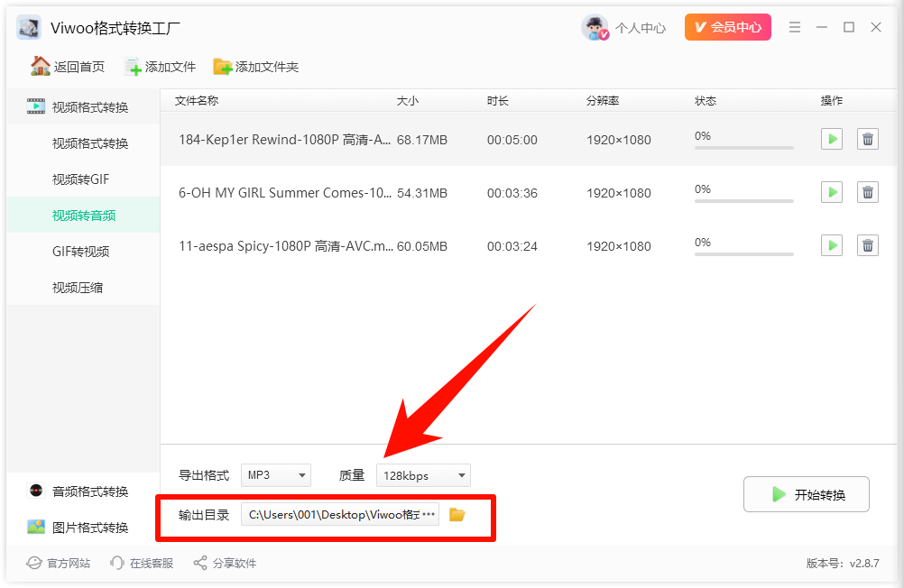
Task: Click the 分辨率 column header
Action: pos(603,101)
